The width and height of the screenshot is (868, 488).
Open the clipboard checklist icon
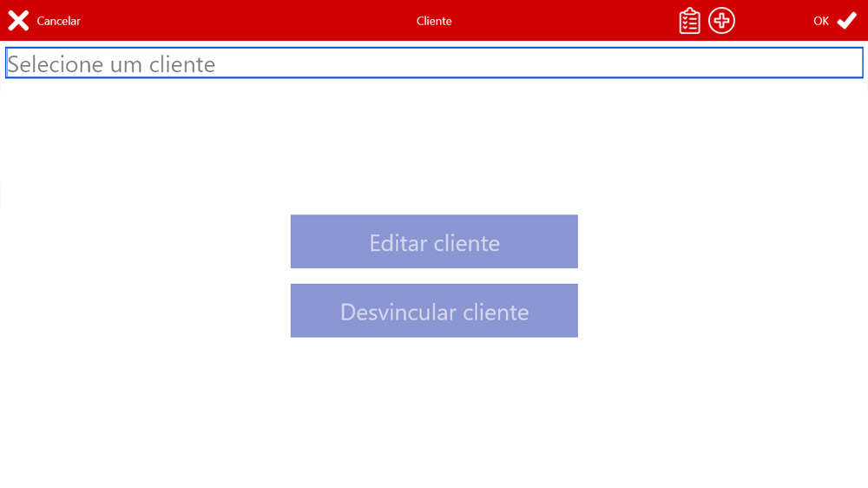(689, 21)
